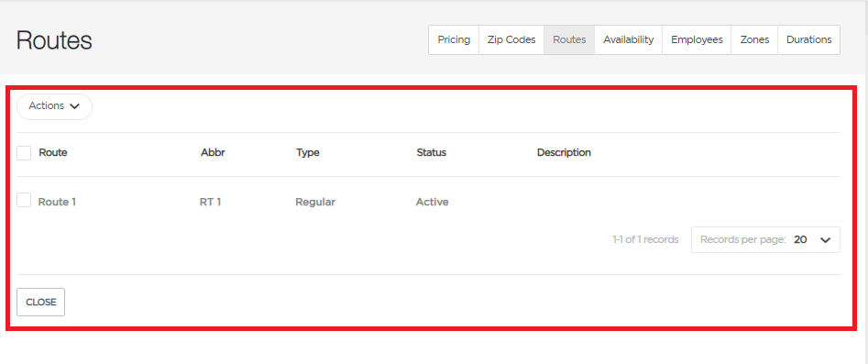Screen dimensions: 868x364
Task: Click the Records per page chevron
Action: click(x=825, y=240)
